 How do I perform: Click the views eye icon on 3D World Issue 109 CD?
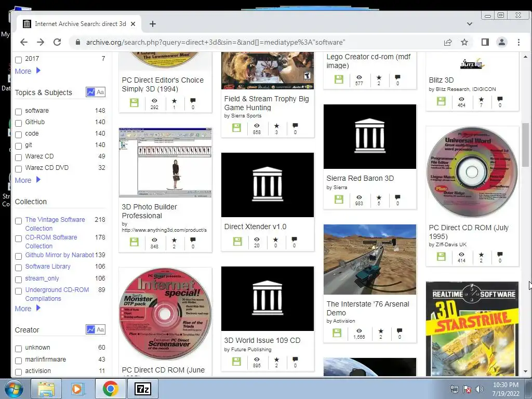(257, 360)
